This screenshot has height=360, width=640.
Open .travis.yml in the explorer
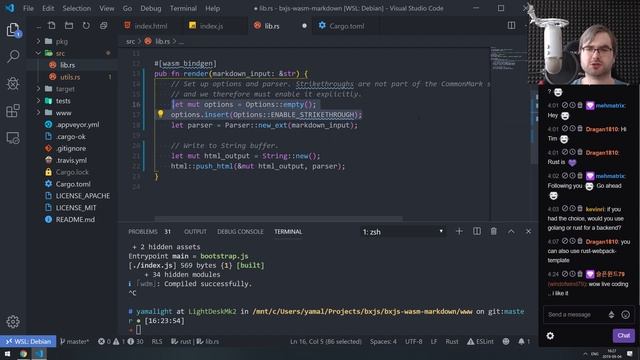pyautogui.click(x=71, y=160)
